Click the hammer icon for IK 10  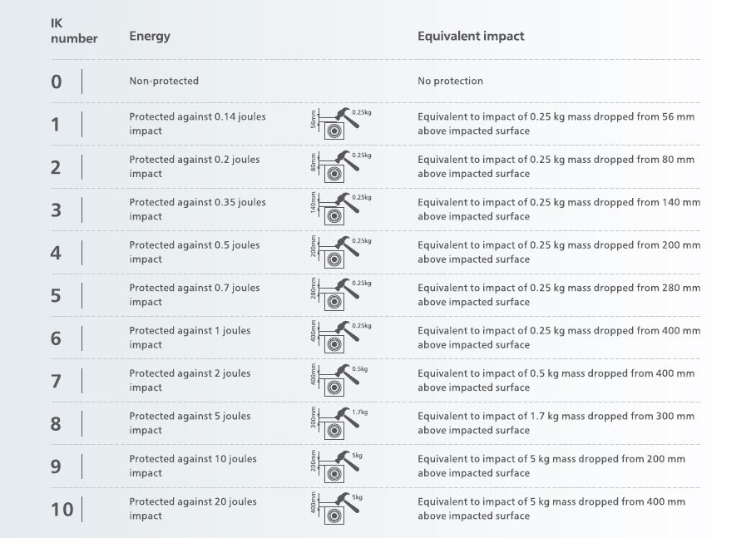point(339,509)
